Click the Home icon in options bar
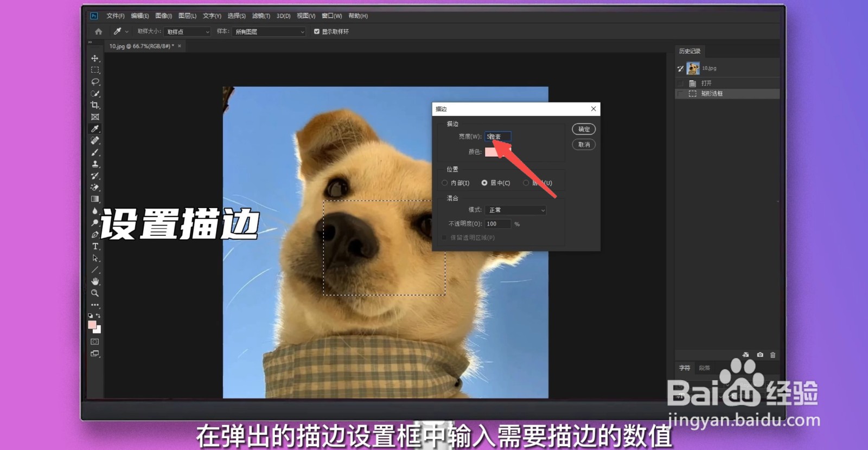 98,31
